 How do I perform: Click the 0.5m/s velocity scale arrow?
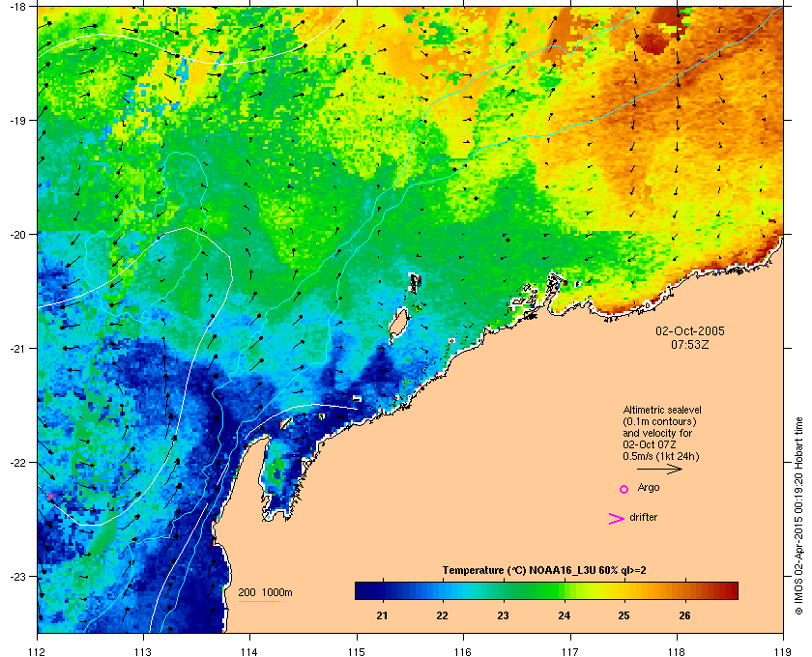[659, 469]
